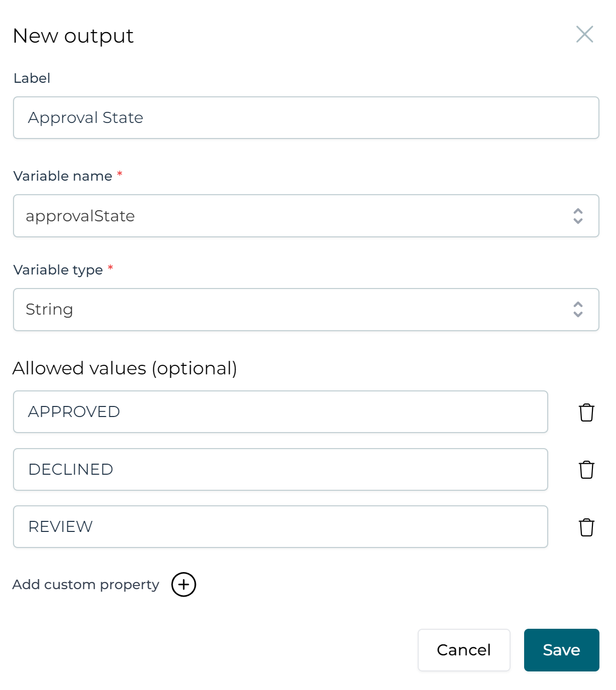The width and height of the screenshot is (616, 690).
Task: Click Add custom property link
Action: tap(86, 584)
